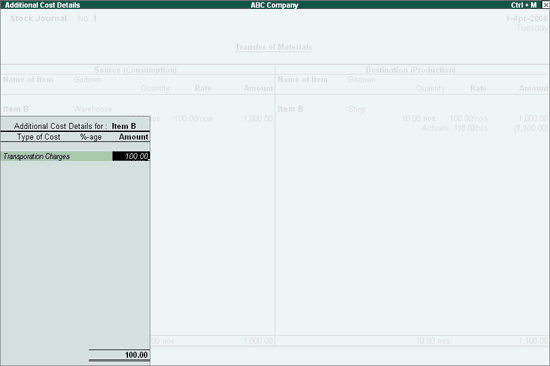Click the Item B label in cost details heading
550x366 pixels.
click(x=124, y=126)
